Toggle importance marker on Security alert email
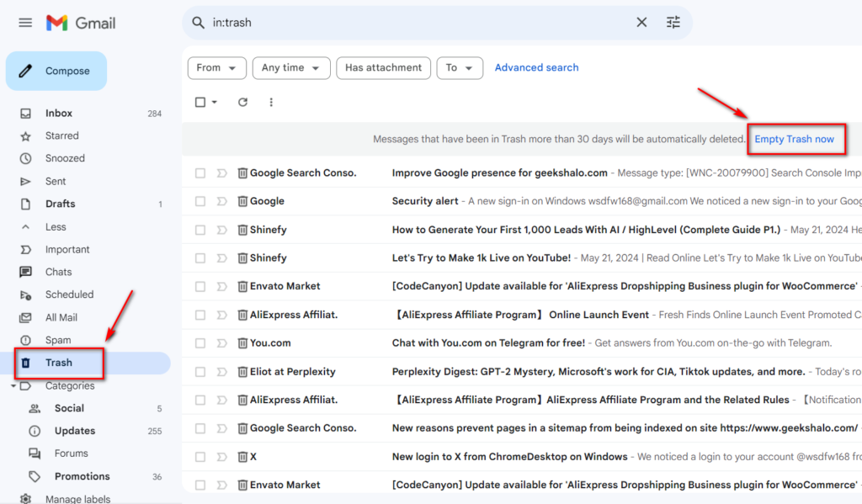Screen dimensions: 862x504 point(221,201)
